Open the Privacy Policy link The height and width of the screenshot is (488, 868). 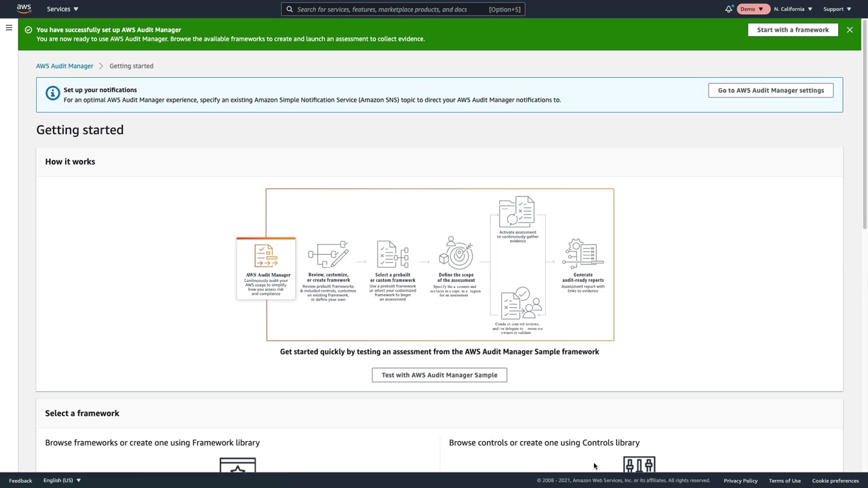[741, 481]
